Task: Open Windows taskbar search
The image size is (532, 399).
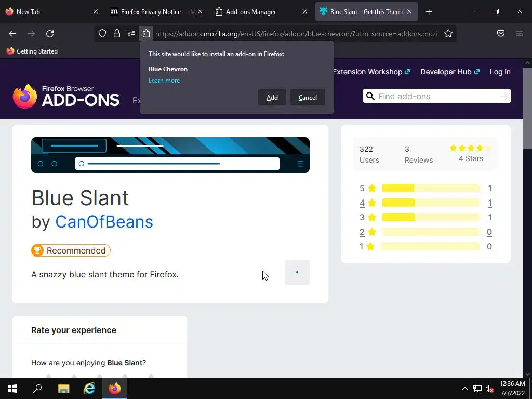Action: (37, 389)
